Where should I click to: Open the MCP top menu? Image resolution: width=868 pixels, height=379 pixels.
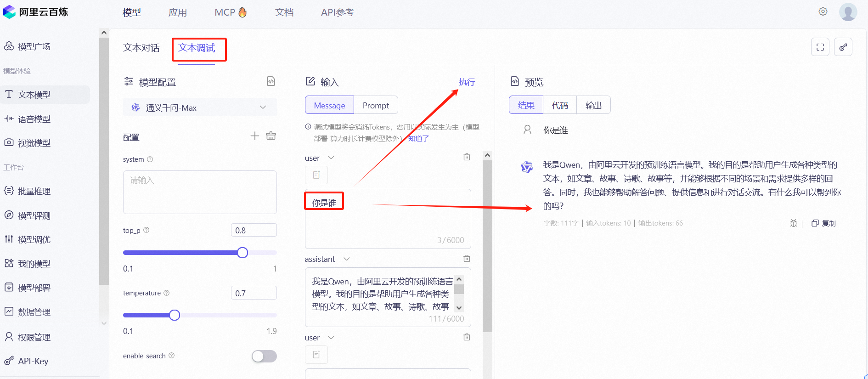231,12
